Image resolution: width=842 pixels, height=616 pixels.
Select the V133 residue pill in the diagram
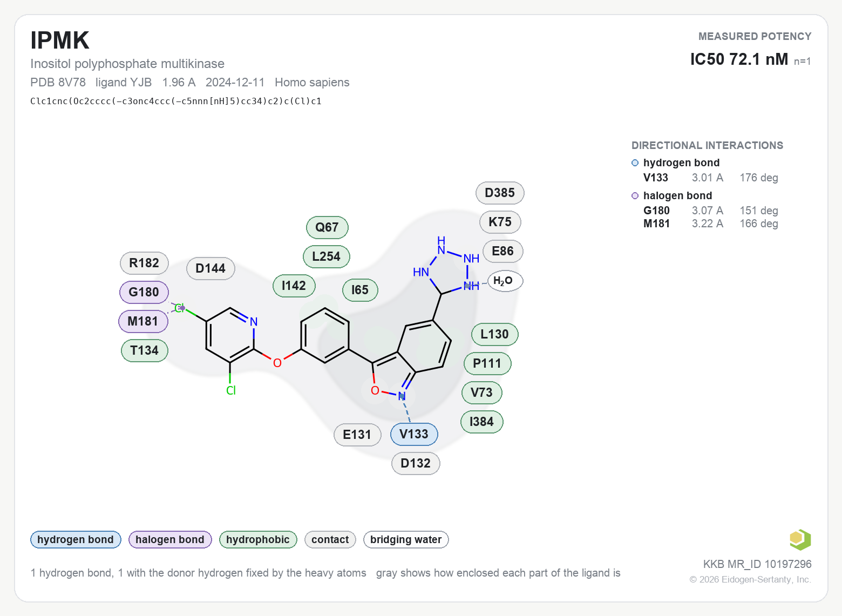point(414,434)
